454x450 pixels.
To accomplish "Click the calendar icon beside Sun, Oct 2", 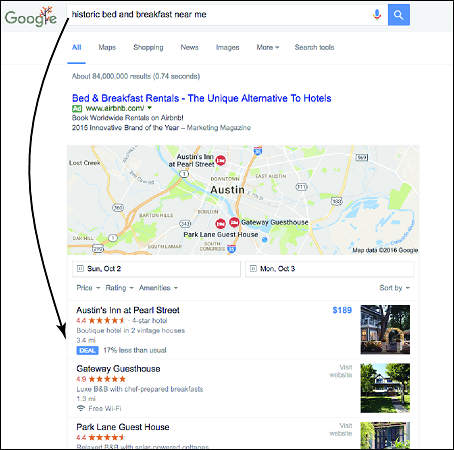I will [80, 268].
